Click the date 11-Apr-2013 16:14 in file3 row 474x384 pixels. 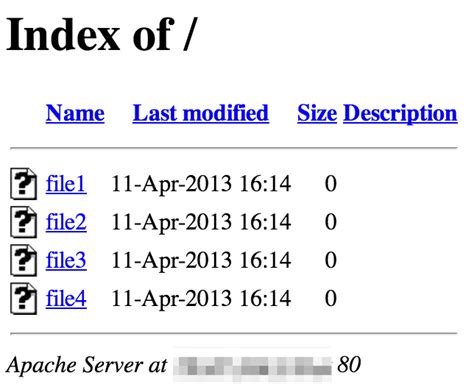[x=201, y=261]
